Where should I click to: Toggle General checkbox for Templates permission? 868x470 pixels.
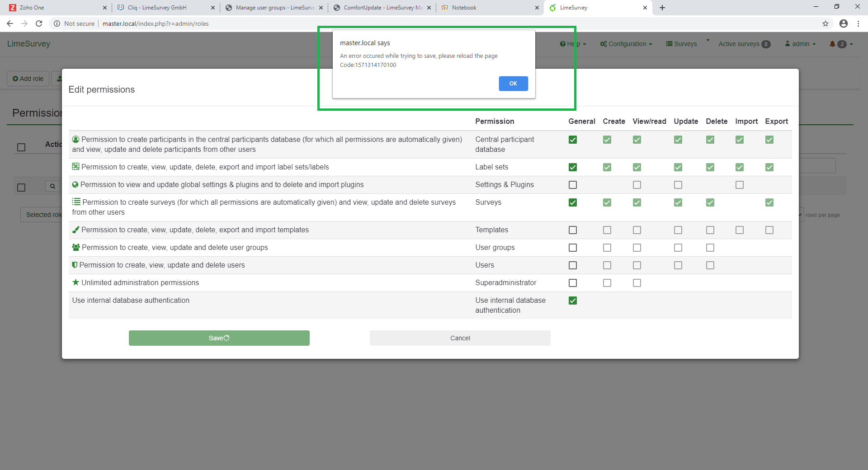(x=573, y=230)
